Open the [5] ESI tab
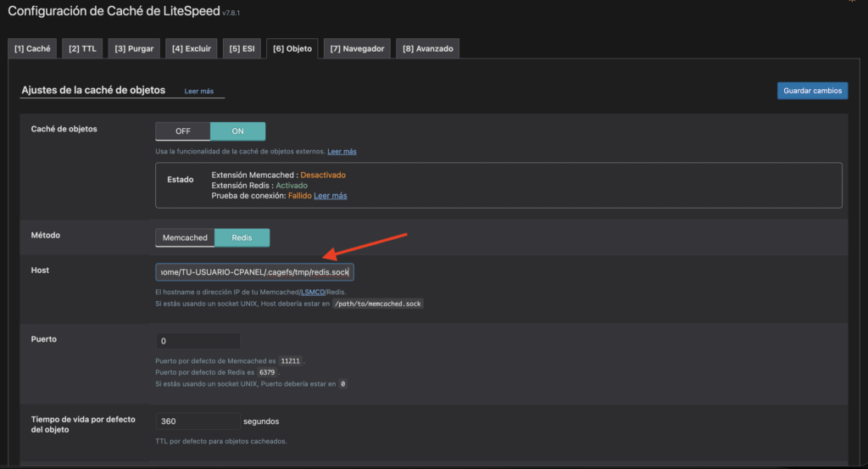Image resolution: width=868 pixels, height=469 pixels. [x=242, y=49]
